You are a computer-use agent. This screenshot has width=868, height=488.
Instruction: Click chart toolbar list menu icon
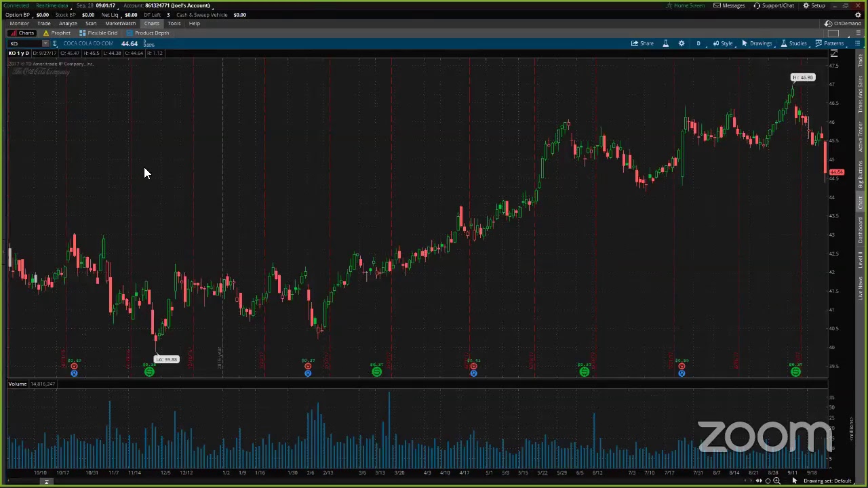(857, 43)
